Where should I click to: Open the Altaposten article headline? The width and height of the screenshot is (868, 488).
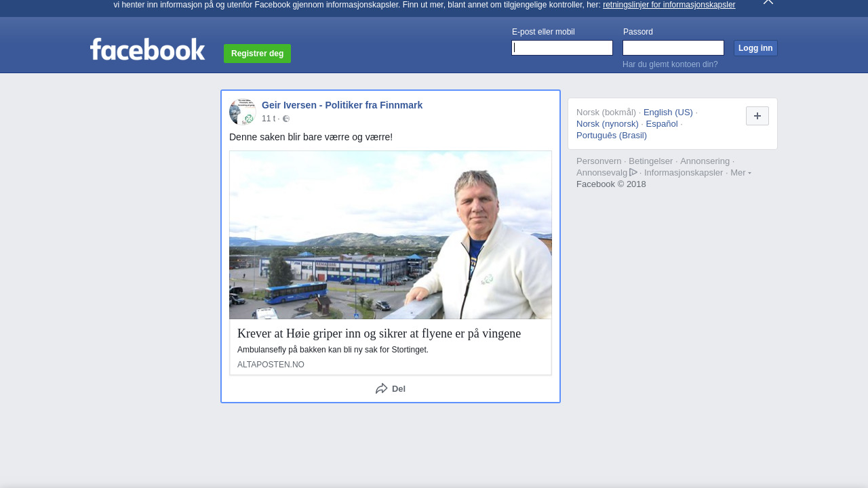(x=379, y=333)
